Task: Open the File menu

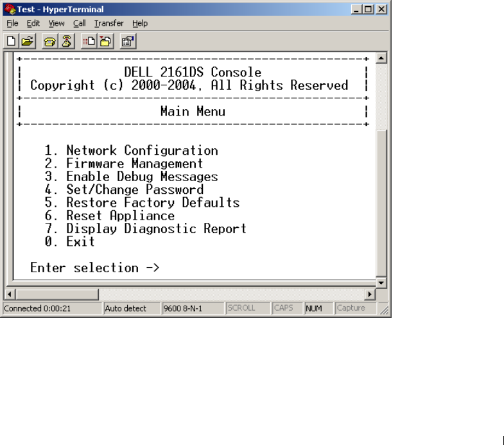Action: [12, 24]
